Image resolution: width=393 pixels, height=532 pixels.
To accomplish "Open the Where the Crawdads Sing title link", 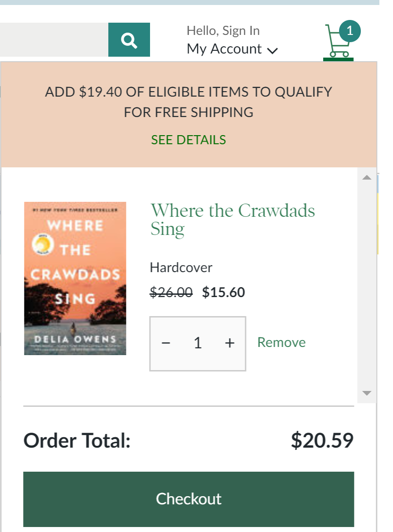I will tap(233, 220).
